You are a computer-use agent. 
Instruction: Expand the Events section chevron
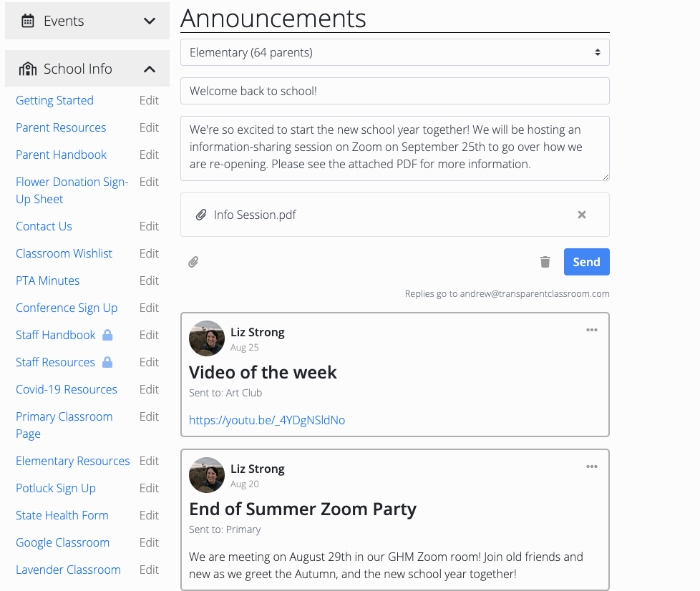pyautogui.click(x=150, y=21)
